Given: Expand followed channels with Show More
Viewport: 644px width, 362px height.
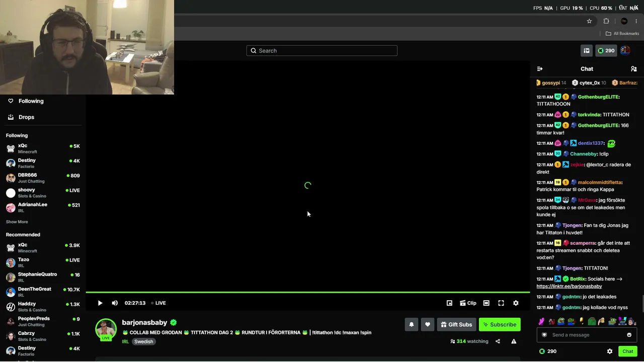Looking at the screenshot, I should (17, 222).
